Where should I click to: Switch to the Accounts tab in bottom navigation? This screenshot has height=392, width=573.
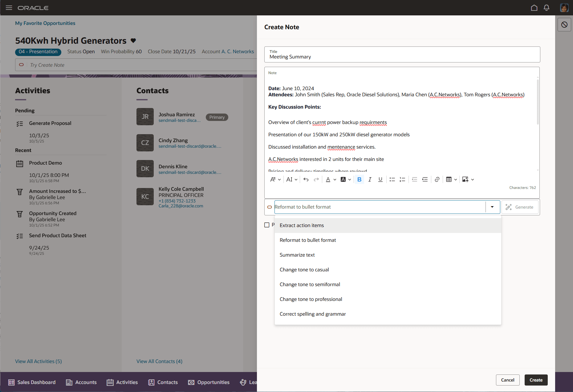tap(81, 382)
